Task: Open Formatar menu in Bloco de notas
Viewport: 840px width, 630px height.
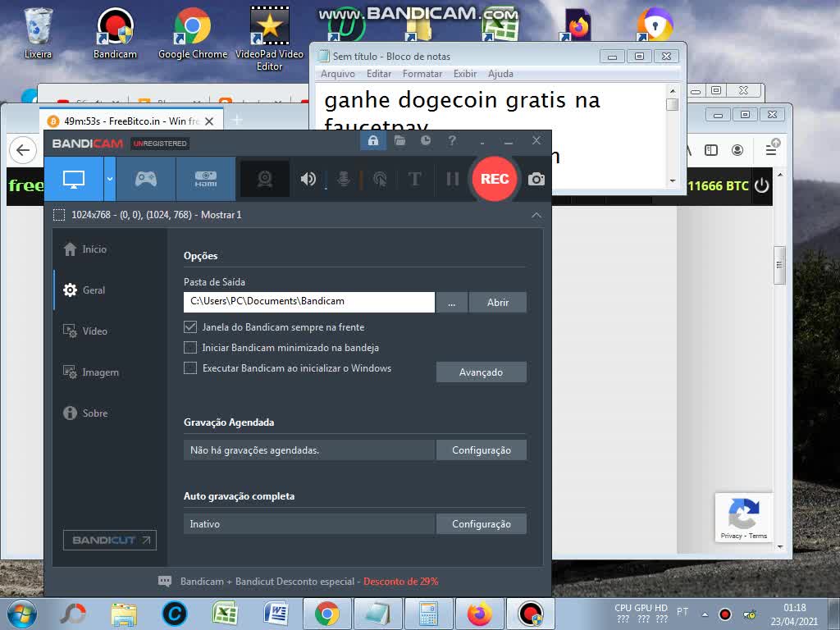Action: point(422,74)
